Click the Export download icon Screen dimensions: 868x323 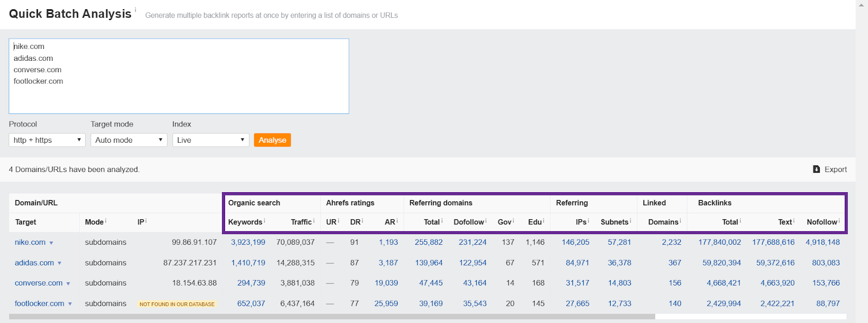[816, 169]
